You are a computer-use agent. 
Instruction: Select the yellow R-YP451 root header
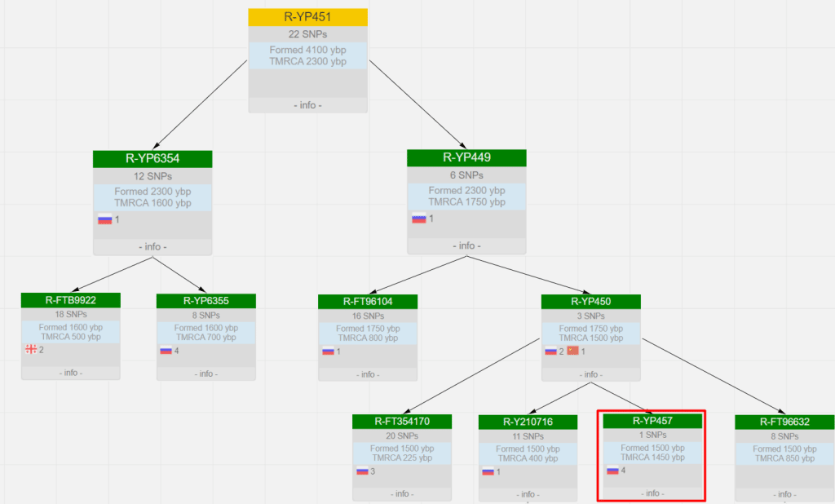tap(307, 17)
